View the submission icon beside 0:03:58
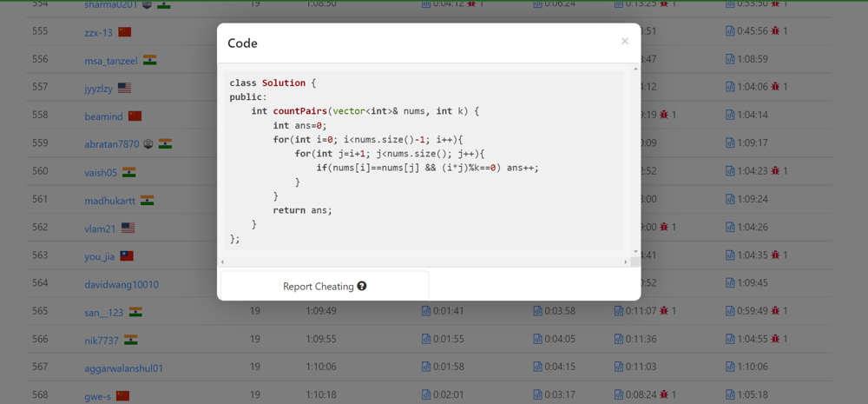This screenshot has height=404, width=868. [537, 311]
